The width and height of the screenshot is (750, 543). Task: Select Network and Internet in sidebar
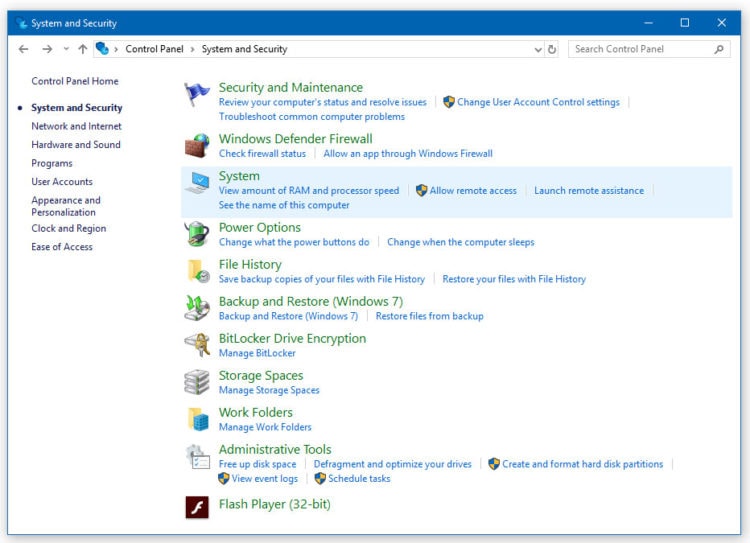tap(76, 126)
